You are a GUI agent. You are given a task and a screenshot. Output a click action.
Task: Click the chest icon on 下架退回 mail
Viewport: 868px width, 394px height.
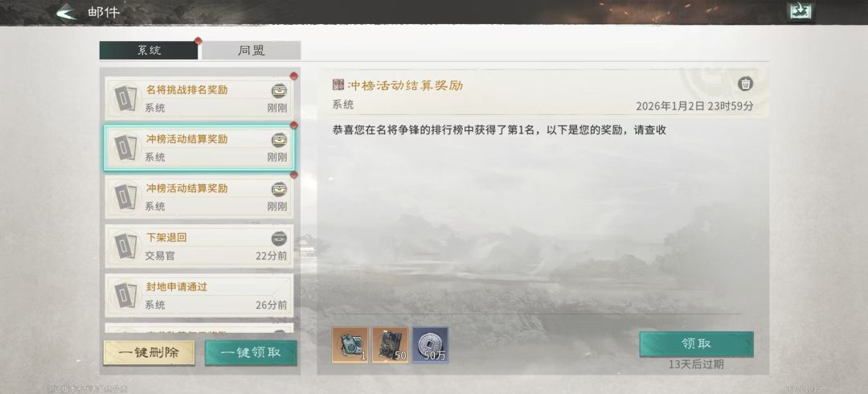pos(279,239)
